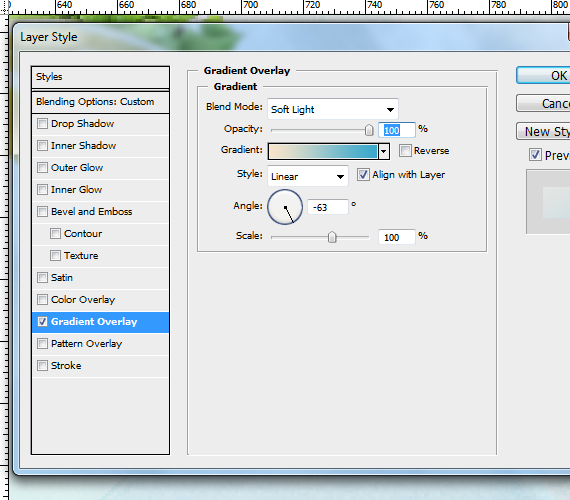Click the Scale slider handle
This screenshot has width=570, height=500.
(332, 237)
